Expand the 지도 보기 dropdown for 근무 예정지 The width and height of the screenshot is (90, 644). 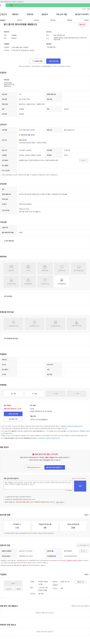click(84, 161)
